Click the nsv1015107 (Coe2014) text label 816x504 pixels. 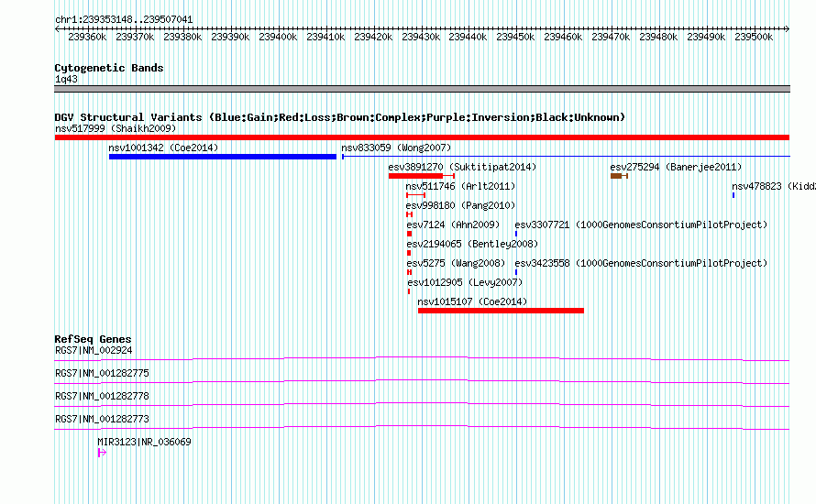(472, 301)
